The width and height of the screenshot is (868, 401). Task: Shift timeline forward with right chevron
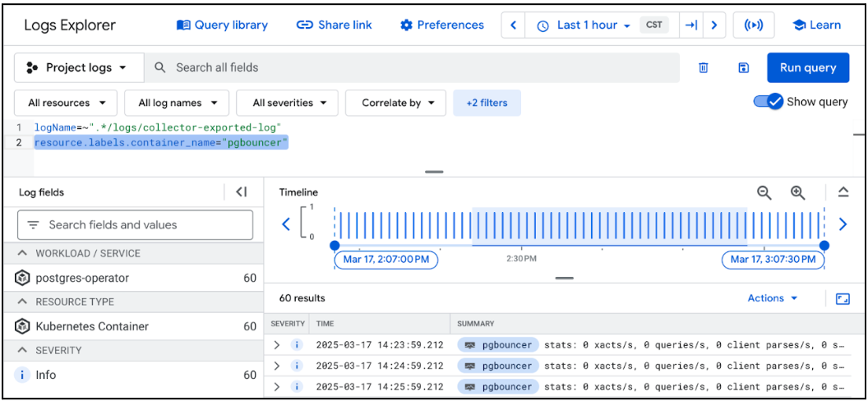point(843,224)
